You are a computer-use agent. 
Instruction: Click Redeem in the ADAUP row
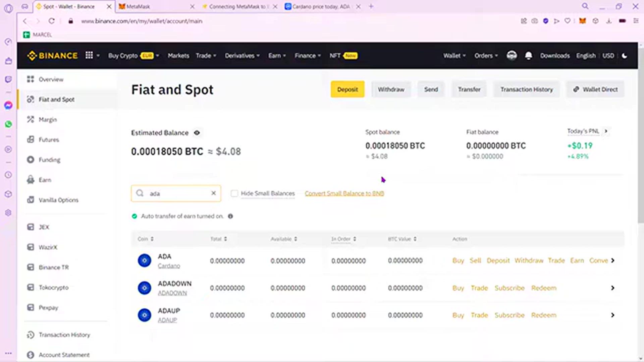tap(544, 315)
